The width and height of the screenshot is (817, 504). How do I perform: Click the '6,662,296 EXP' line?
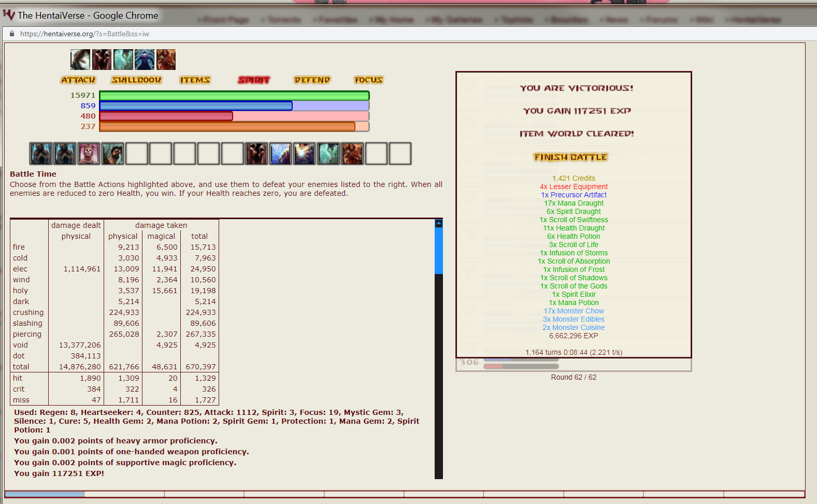coord(574,336)
